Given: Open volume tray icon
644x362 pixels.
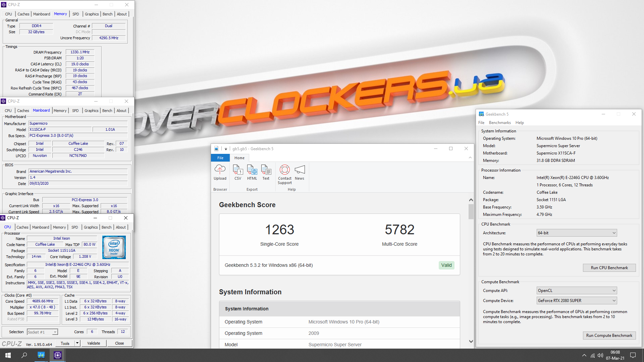Looking at the screenshot, I should point(600,355).
